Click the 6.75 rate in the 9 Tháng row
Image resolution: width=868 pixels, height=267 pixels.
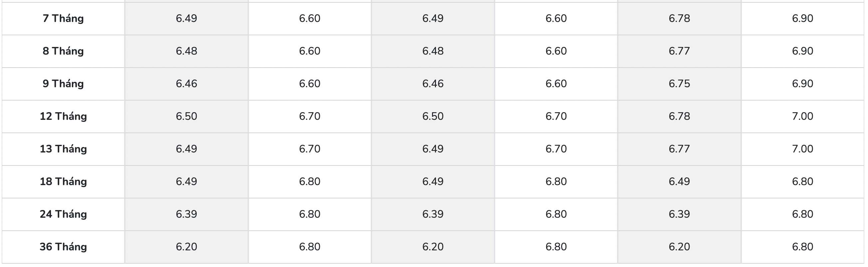679,84
